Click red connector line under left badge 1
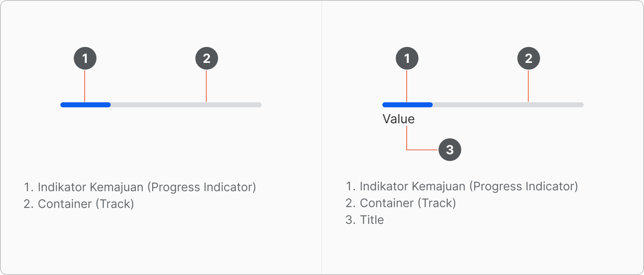This screenshot has width=644, height=275. click(x=85, y=86)
